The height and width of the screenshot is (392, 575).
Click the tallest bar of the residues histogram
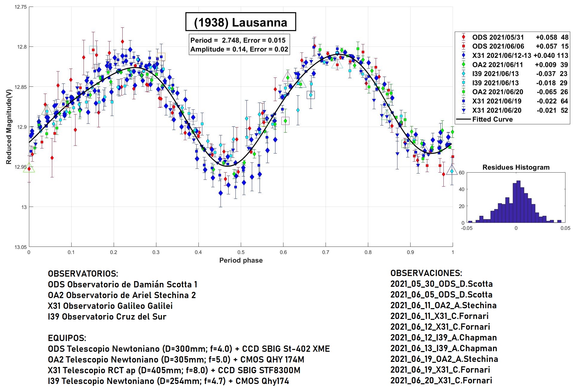(x=518, y=202)
